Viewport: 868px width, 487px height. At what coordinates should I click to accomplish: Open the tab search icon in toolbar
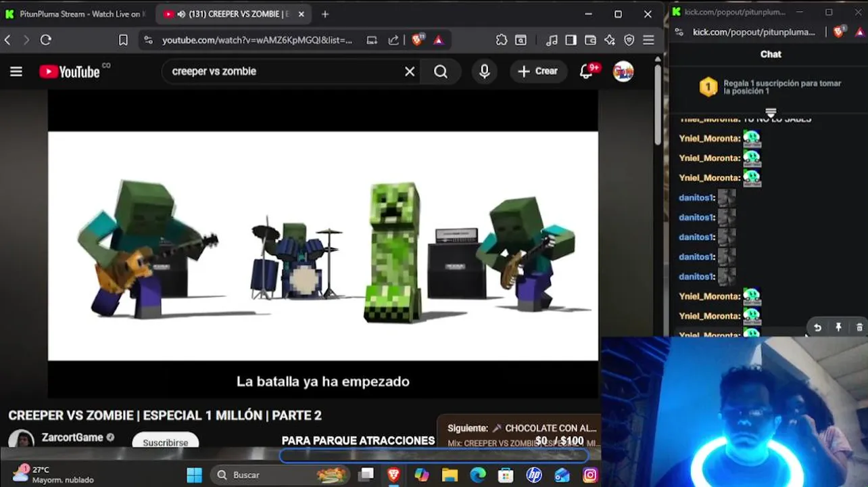coord(521,41)
